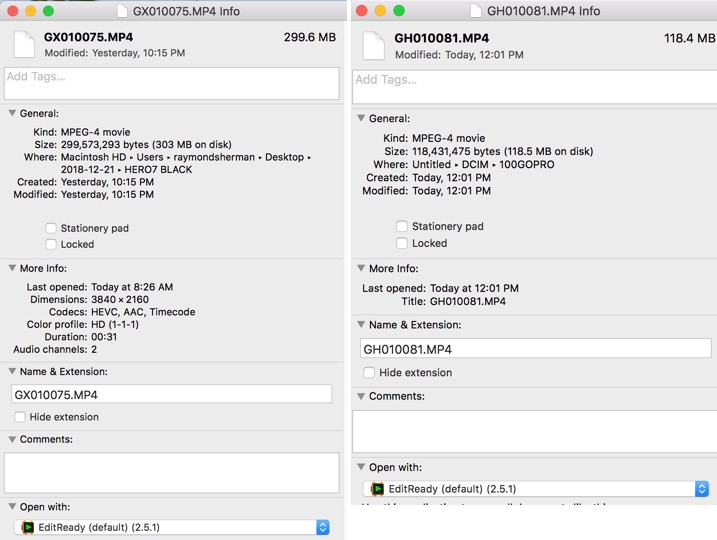Enable Stationery pad in GH010081.MP4 window

(x=402, y=226)
